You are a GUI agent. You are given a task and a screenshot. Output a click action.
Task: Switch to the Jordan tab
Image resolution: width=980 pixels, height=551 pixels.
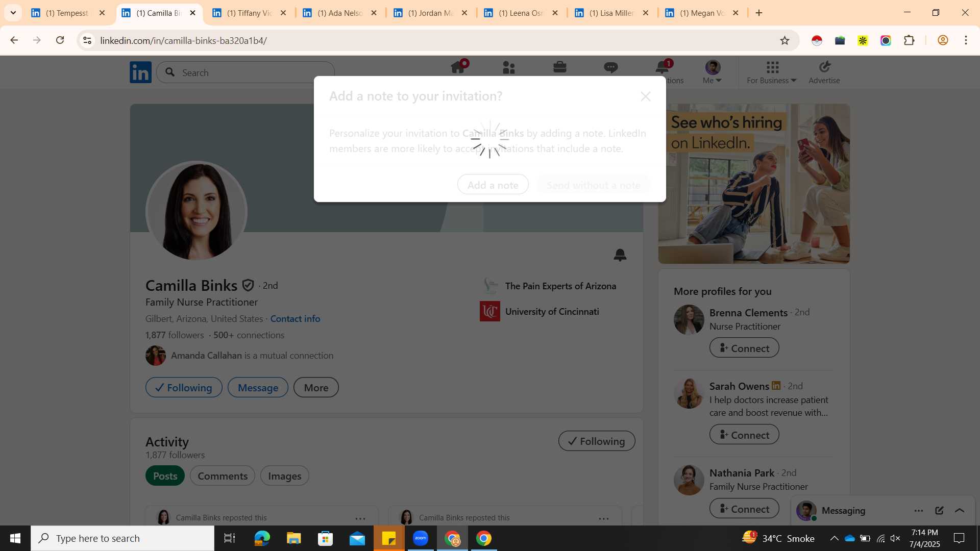coord(430,13)
